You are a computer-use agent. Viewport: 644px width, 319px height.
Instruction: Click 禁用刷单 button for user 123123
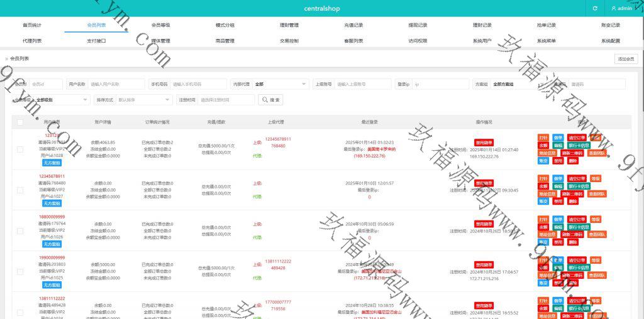click(x=484, y=143)
